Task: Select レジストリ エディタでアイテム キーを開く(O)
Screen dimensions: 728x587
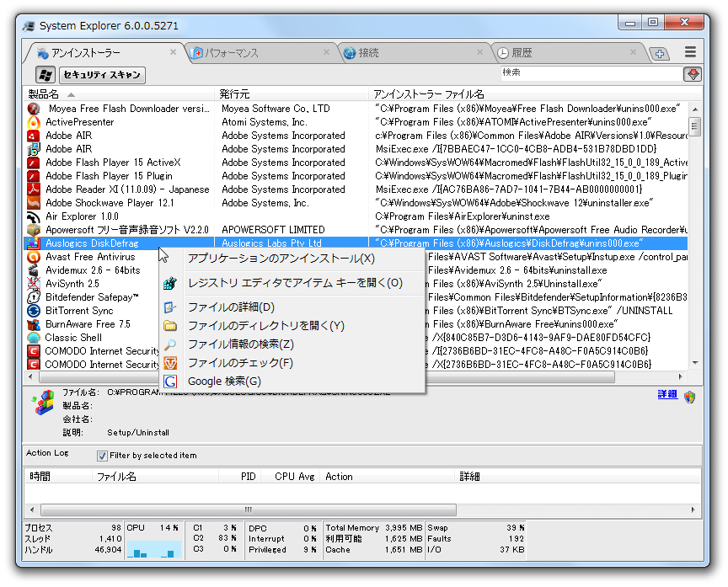Action: coord(292,283)
